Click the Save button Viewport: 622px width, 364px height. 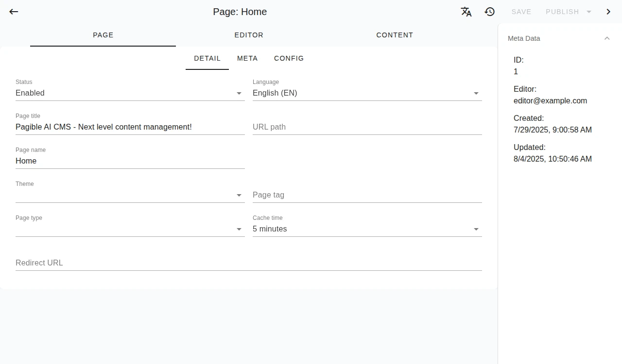521,12
